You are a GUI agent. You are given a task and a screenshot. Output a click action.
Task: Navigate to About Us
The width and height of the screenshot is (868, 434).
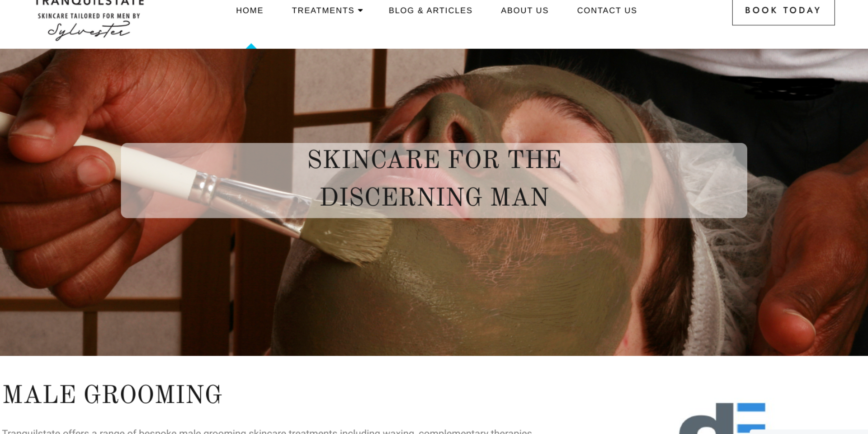524,10
